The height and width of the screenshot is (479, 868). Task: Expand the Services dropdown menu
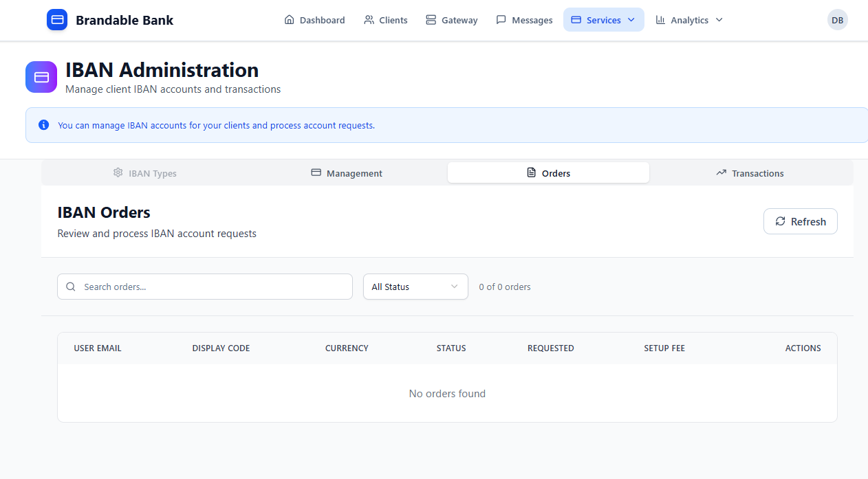(603, 20)
